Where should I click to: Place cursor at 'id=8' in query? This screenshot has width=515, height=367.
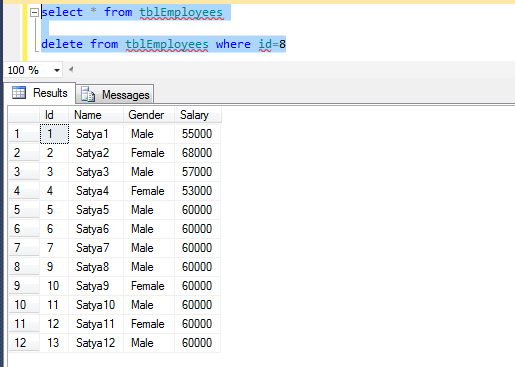pos(272,44)
